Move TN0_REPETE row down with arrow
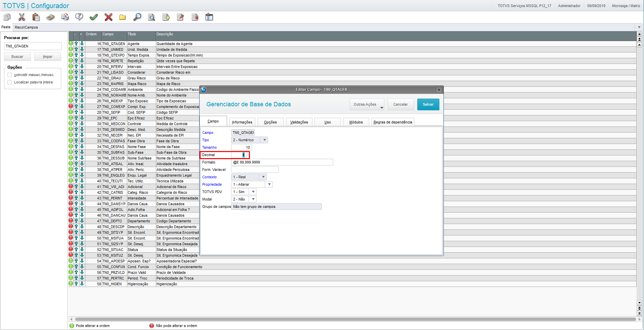This screenshot has height=330, width=644. coord(82,61)
